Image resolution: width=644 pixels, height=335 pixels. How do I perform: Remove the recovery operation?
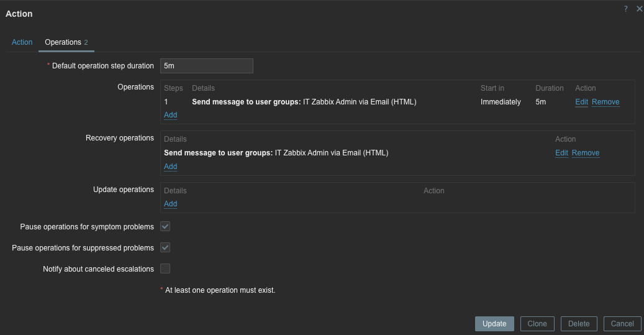[x=586, y=153]
